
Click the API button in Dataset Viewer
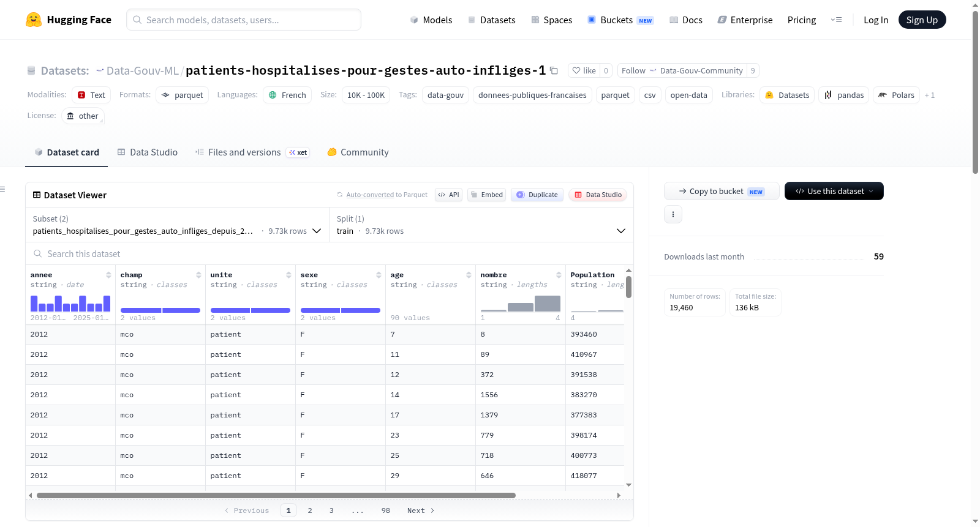click(x=448, y=195)
